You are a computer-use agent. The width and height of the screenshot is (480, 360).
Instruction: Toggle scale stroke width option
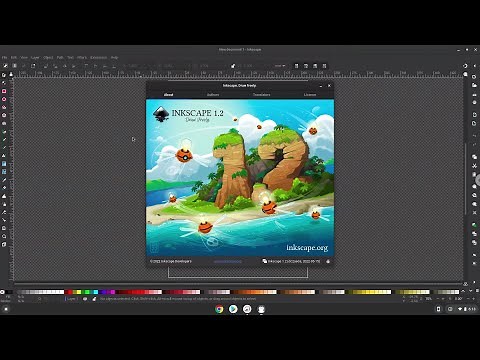coord(296,66)
